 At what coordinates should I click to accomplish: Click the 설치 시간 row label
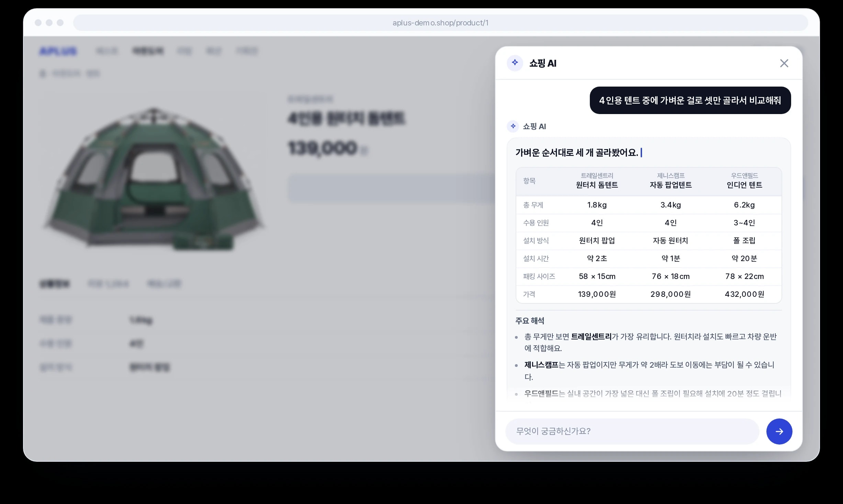pos(536,259)
